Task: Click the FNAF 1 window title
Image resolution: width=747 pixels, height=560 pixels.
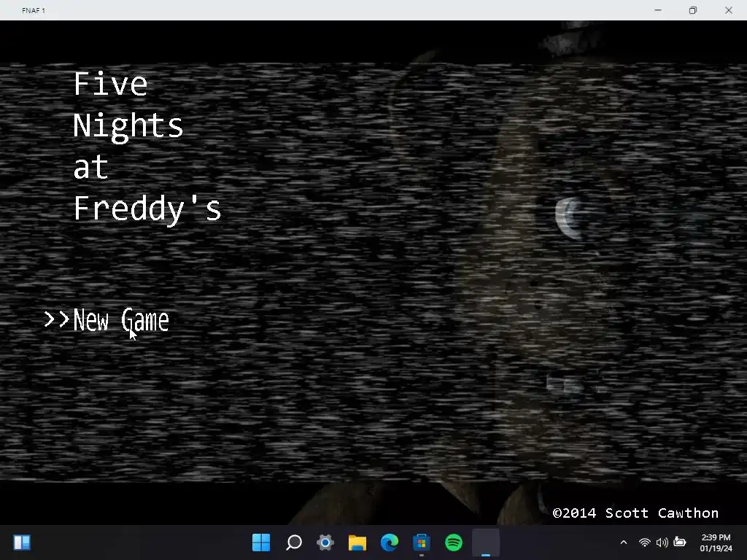Action: click(34, 10)
